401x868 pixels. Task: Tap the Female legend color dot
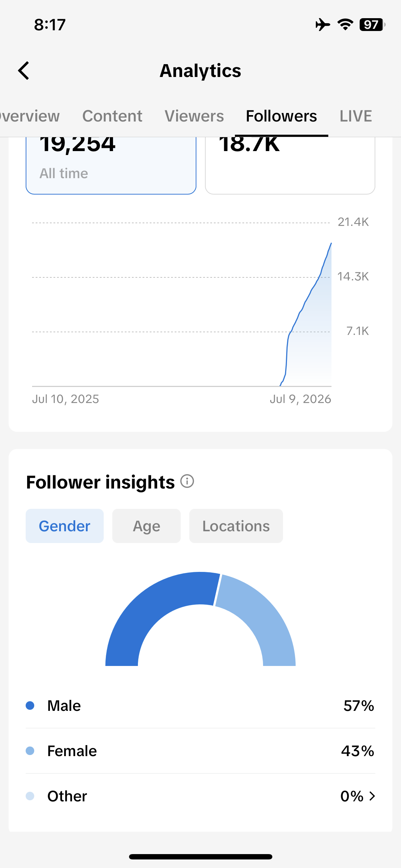(30, 751)
